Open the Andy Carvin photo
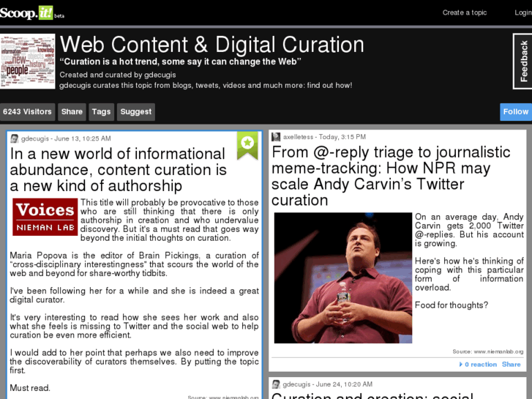The image size is (532, 399). click(x=343, y=277)
